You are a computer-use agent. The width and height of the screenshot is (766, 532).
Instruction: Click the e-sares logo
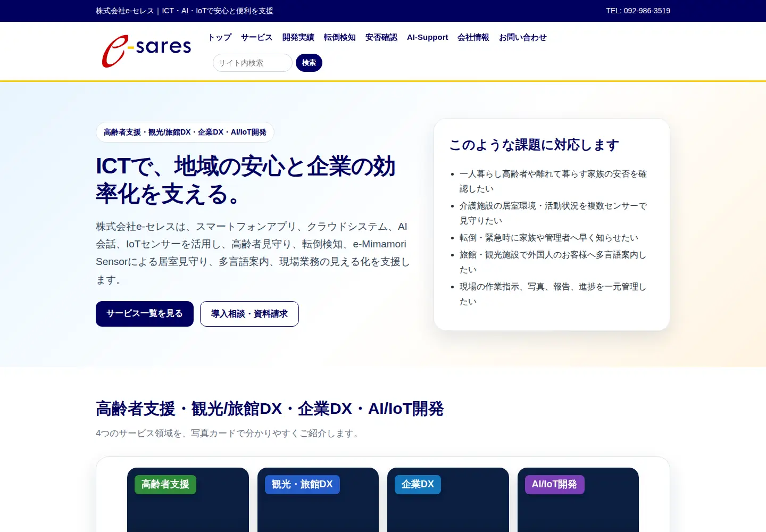pyautogui.click(x=146, y=51)
